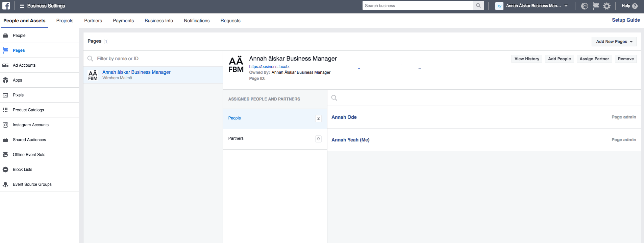Open the globe notifications icon
Viewport: 644px width, 243px height.
[x=584, y=6]
